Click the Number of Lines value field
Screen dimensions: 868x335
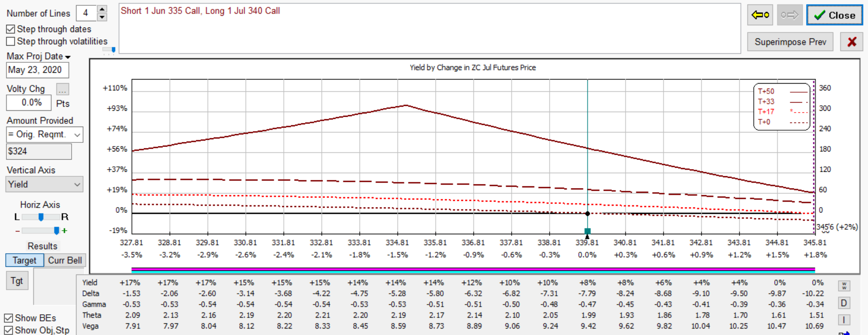(86, 13)
